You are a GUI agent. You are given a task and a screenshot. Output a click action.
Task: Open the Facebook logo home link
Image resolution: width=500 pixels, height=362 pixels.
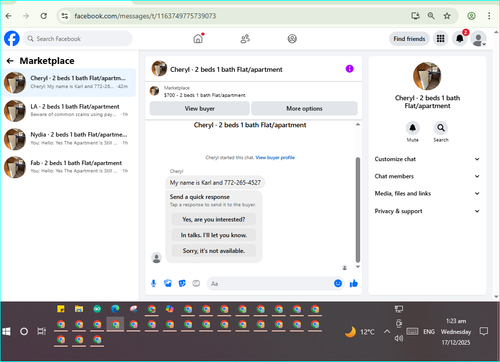click(x=12, y=39)
